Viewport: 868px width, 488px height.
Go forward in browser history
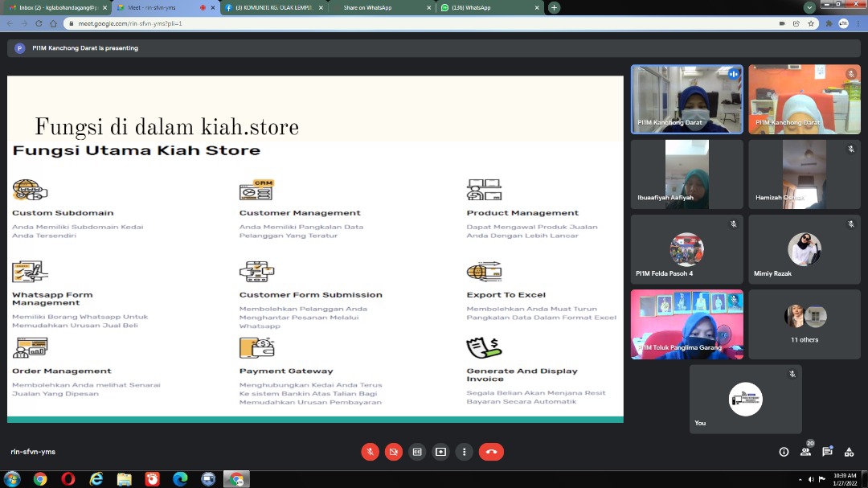point(24,23)
